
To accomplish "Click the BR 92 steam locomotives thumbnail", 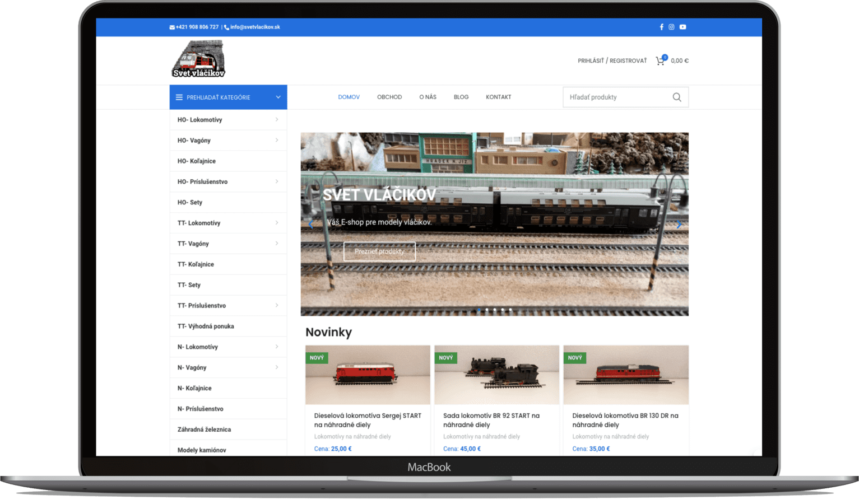I will [497, 375].
